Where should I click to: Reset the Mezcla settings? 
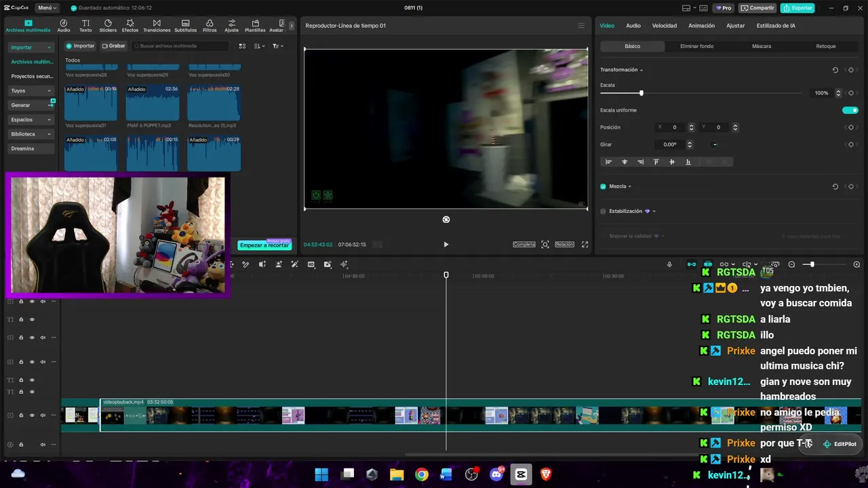835,186
